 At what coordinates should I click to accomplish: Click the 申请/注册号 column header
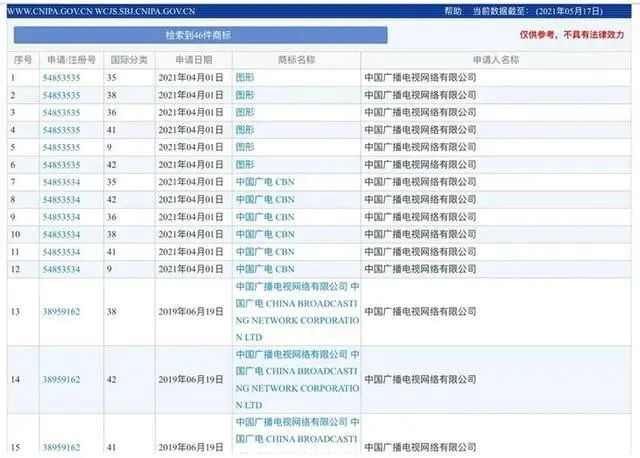point(69,60)
